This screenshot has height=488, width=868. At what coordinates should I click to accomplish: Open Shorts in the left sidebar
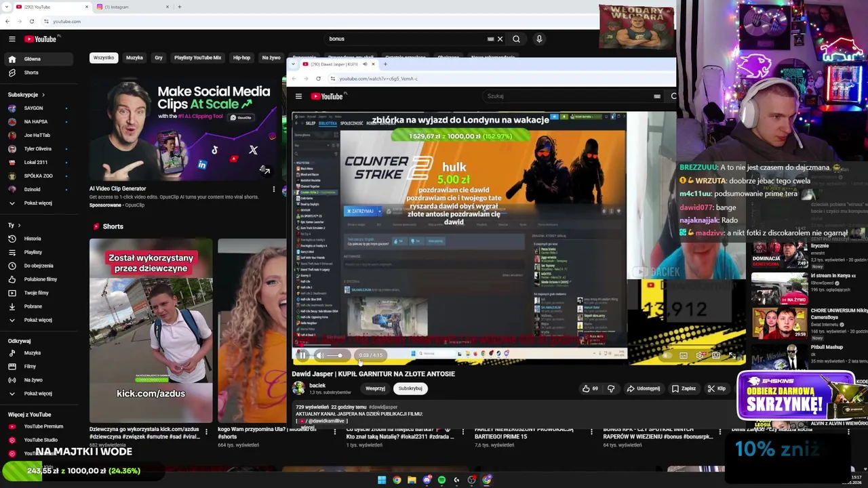[x=37, y=73]
